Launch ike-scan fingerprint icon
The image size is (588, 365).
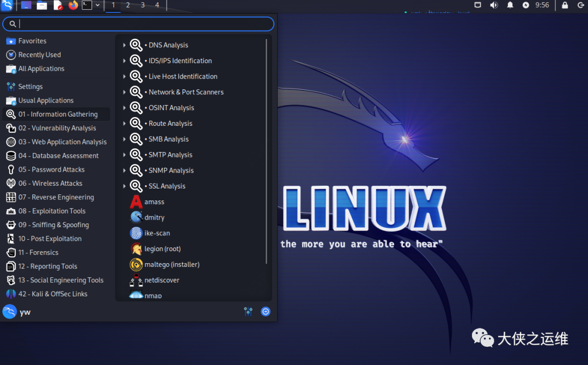click(x=136, y=233)
